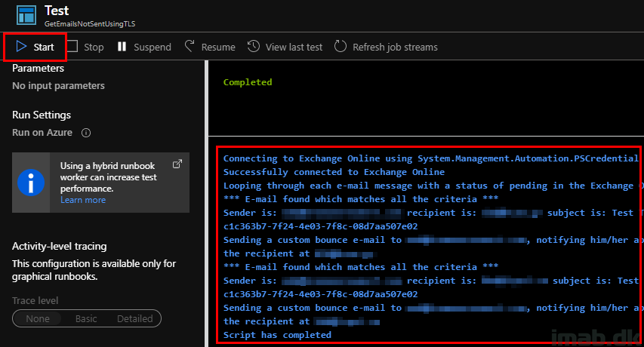Click the hybrid runbook worker tip text

[x=109, y=177]
